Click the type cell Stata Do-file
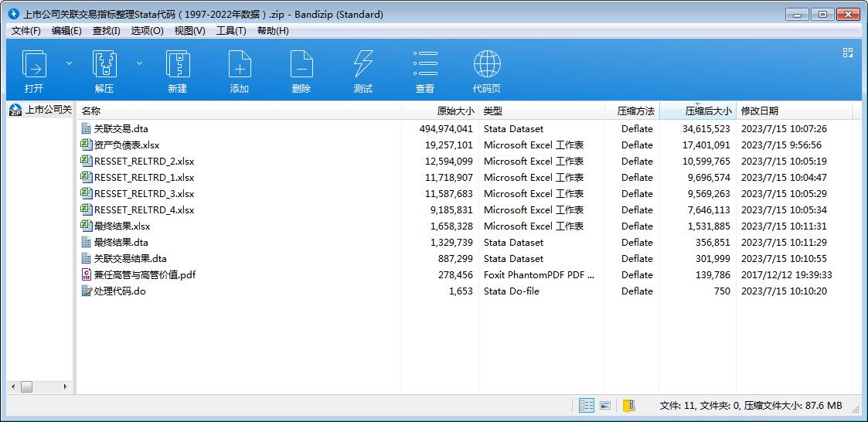 pyautogui.click(x=512, y=291)
